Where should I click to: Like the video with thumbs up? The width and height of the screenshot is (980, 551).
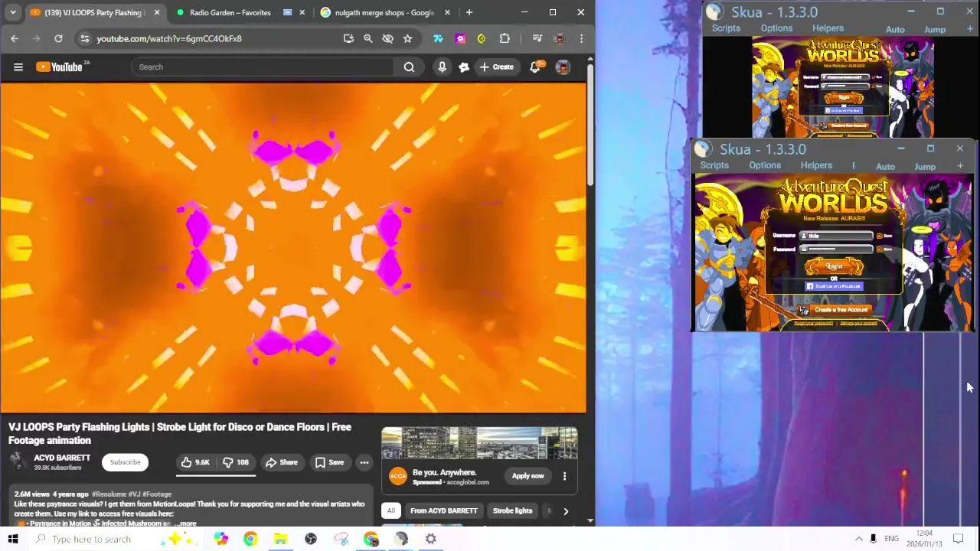(x=194, y=462)
